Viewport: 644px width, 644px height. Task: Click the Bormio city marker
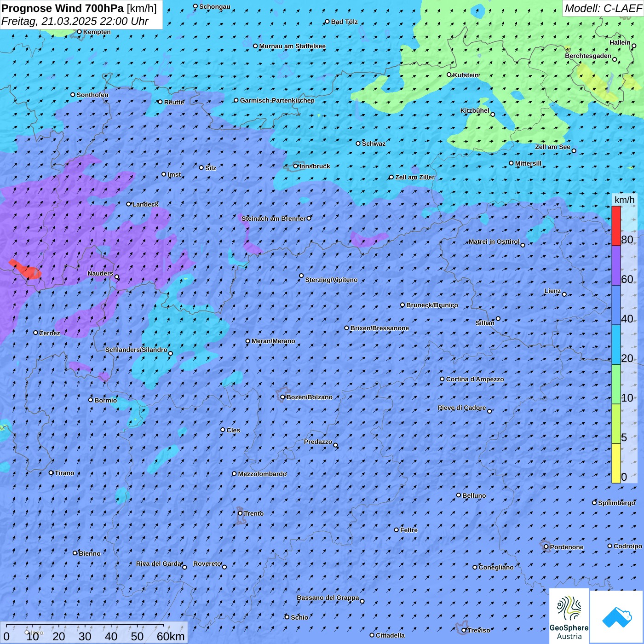(x=91, y=400)
